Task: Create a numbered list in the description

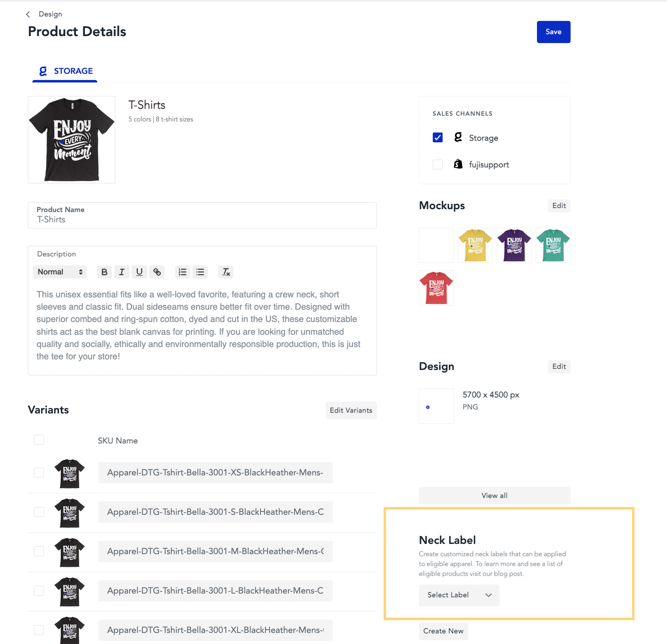Action: click(183, 272)
